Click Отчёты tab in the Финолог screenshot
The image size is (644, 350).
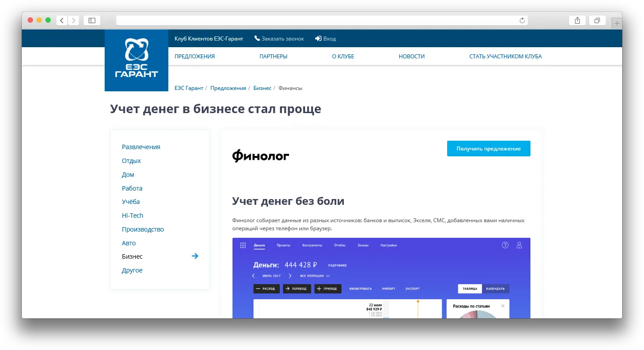pyautogui.click(x=340, y=245)
